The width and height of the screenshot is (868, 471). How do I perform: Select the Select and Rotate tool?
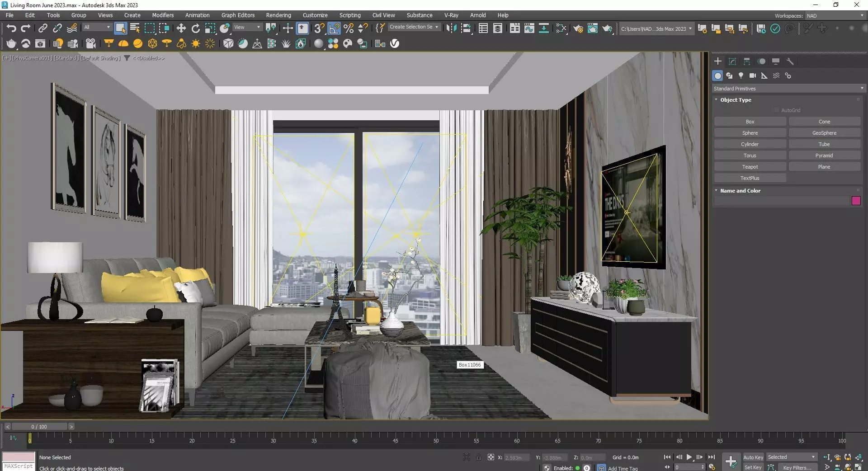pyautogui.click(x=195, y=28)
